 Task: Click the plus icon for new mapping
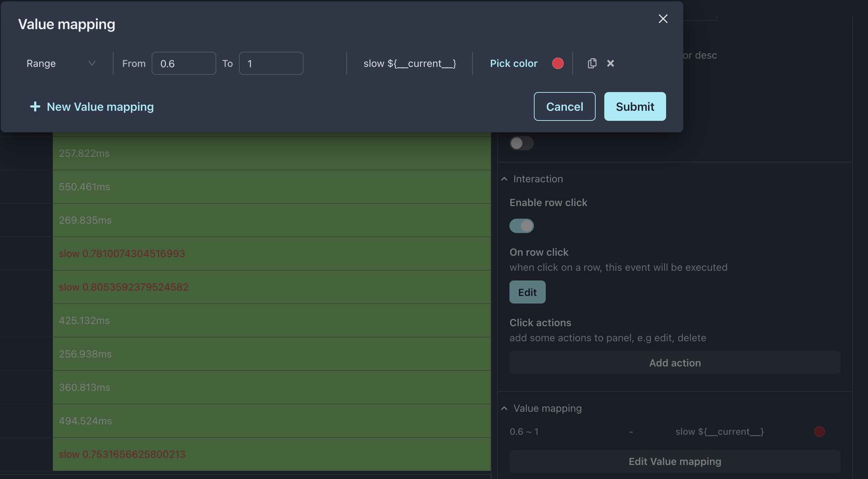coord(35,106)
